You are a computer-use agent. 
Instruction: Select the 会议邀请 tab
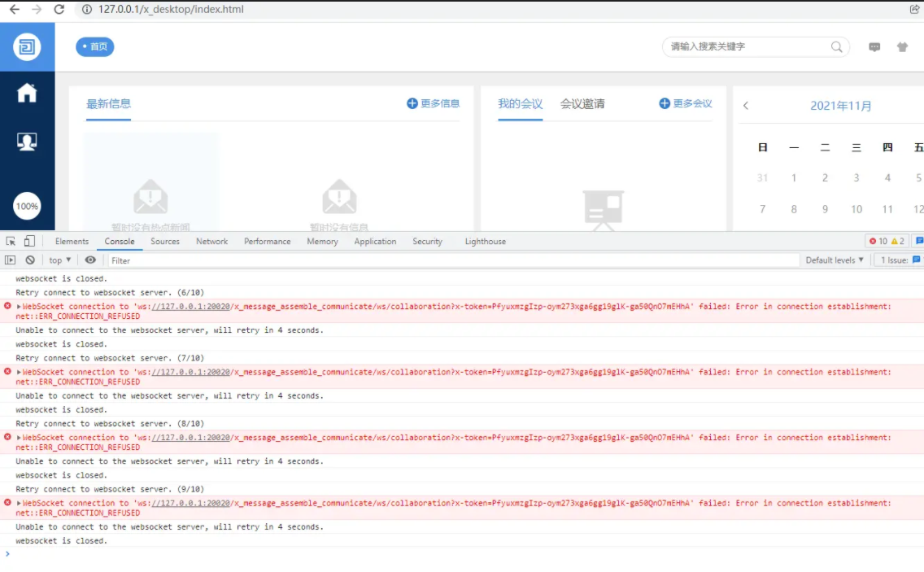click(582, 104)
